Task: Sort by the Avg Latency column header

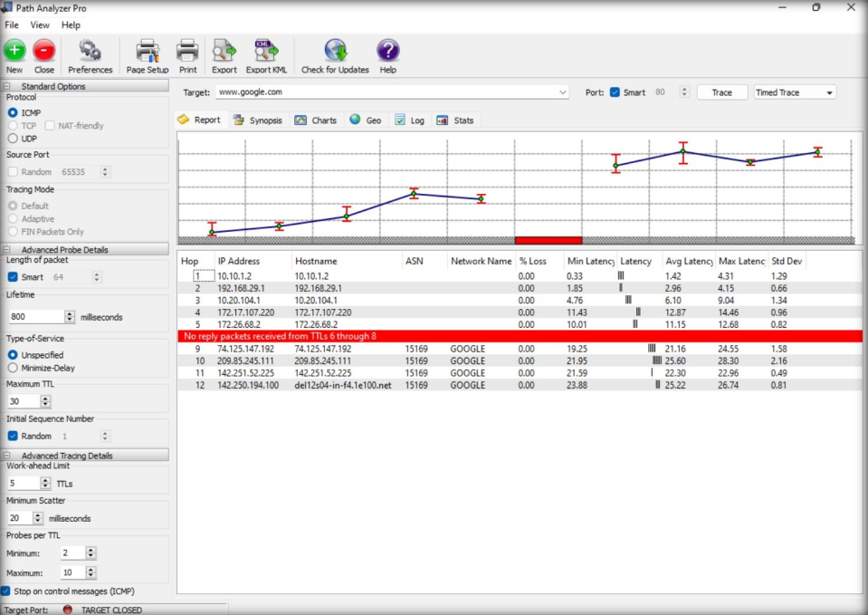Action: (x=688, y=261)
